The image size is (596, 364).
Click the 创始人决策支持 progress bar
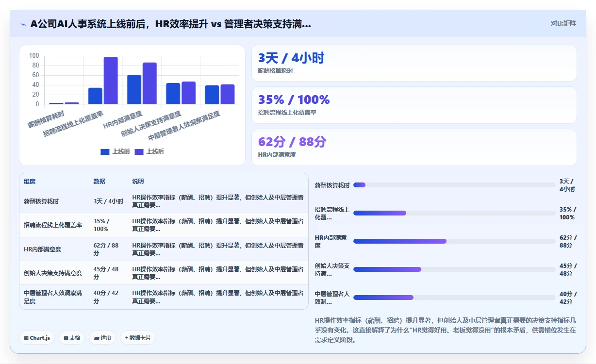pyautogui.click(x=454, y=269)
